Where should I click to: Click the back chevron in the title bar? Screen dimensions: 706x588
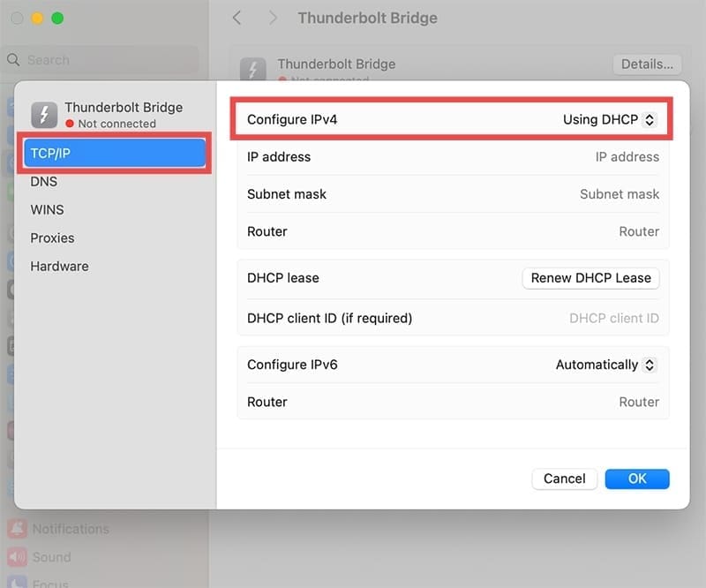[237, 18]
